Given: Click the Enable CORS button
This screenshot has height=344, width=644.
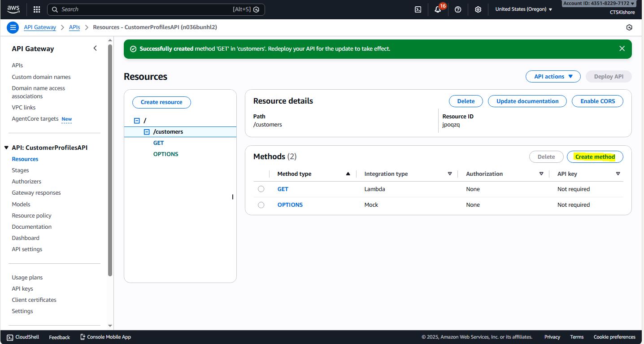Looking at the screenshot, I should [x=597, y=101].
